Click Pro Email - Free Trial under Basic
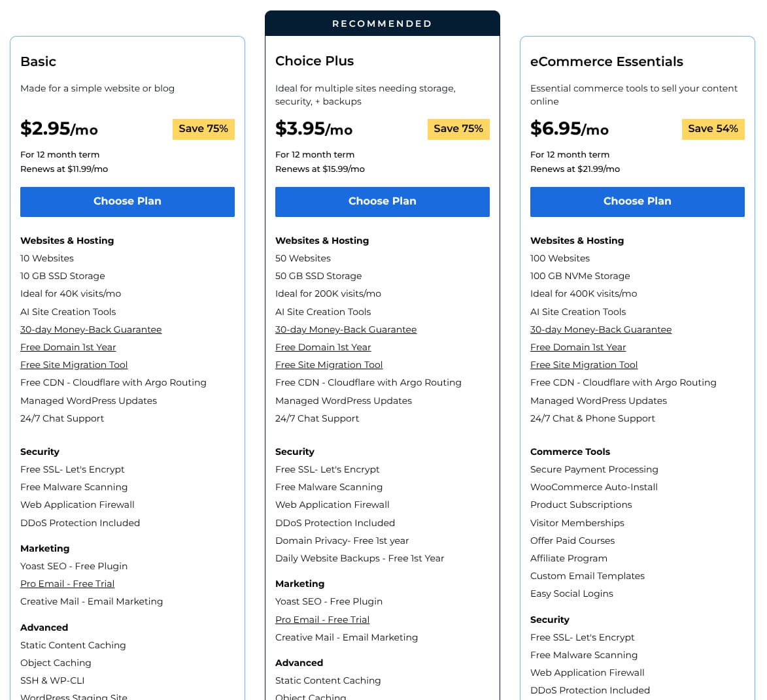This screenshot has height=700, width=767. [67, 584]
